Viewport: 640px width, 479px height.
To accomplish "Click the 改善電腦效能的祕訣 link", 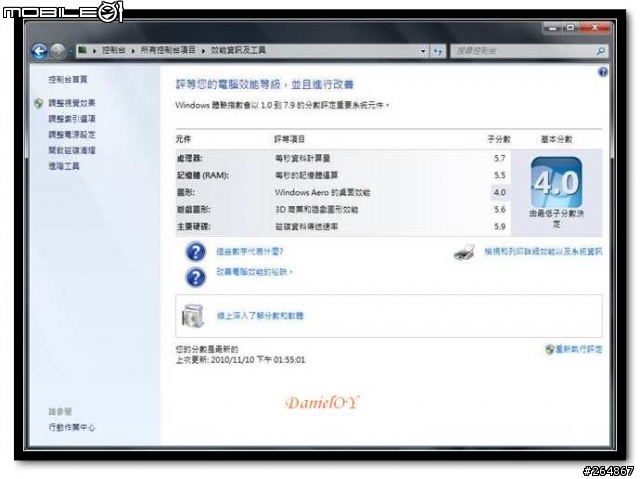I will point(254,272).
